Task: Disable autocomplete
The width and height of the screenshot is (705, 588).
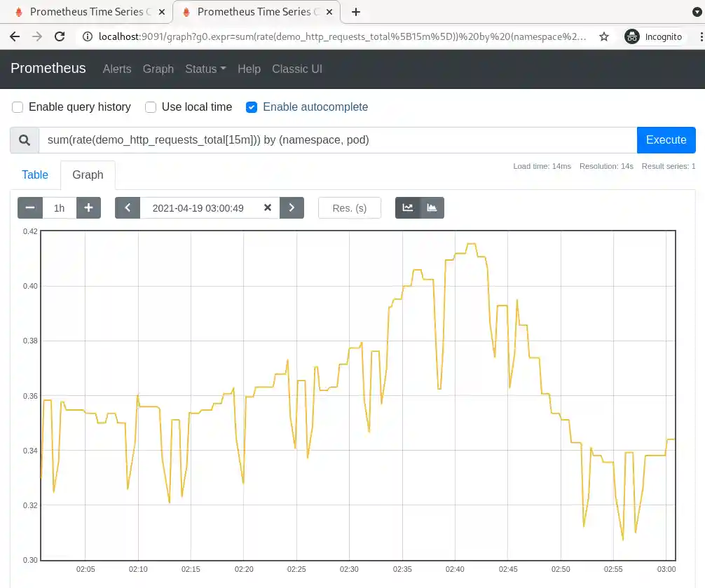Action: point(251,107)
